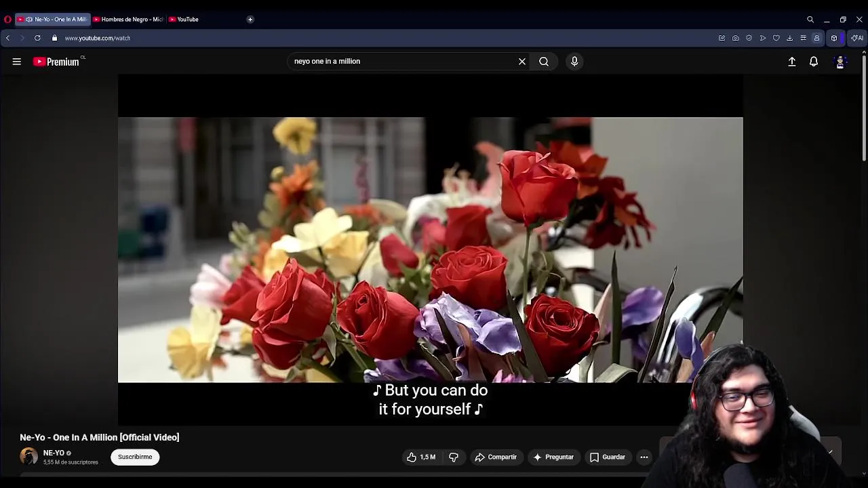This screenshot has width=868, height=488.
Task: Save the video with Guardar button
Action: [608, 457]
